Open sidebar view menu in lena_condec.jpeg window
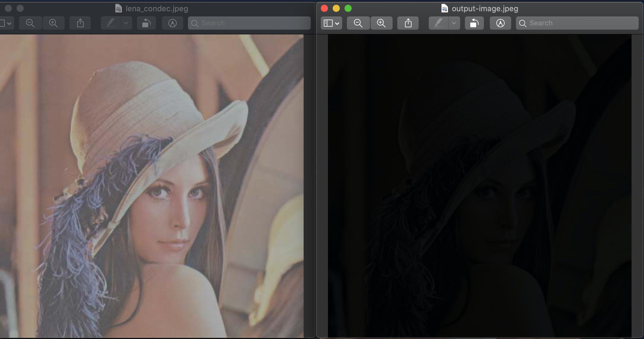The width and height of the screenshot is (644, 339). (7, 23)
